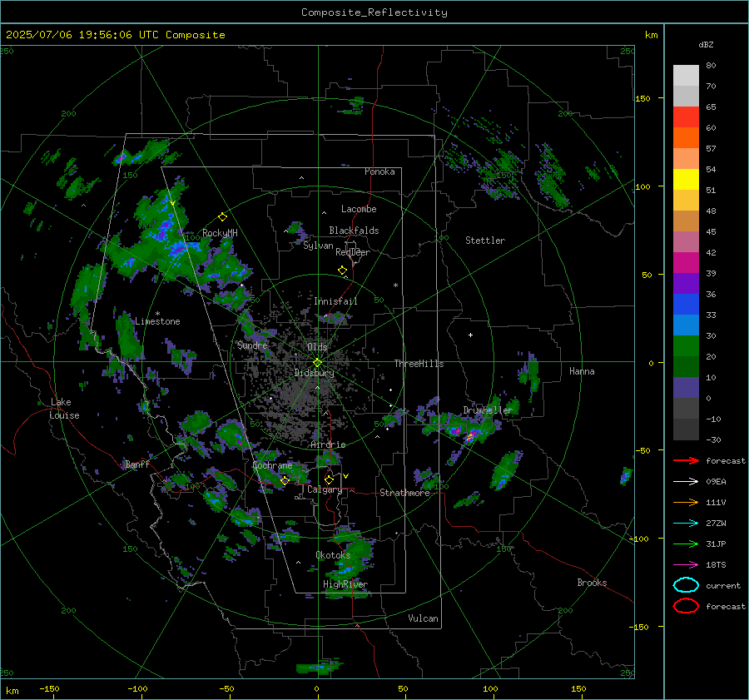Click the Drumheller label

[488, 410]
